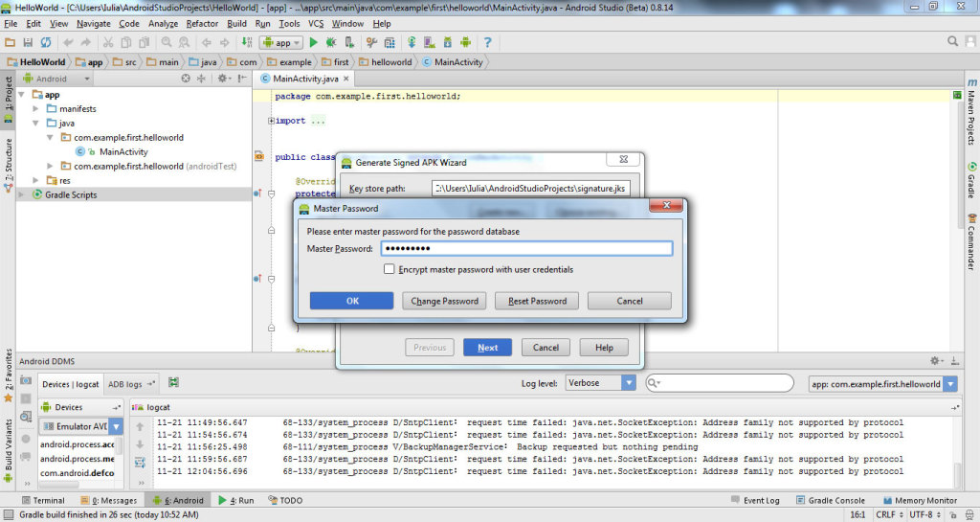Open the Log level Verbose dropdown
980x522 pixels.
pyautogui.click(x=601, y=382)
